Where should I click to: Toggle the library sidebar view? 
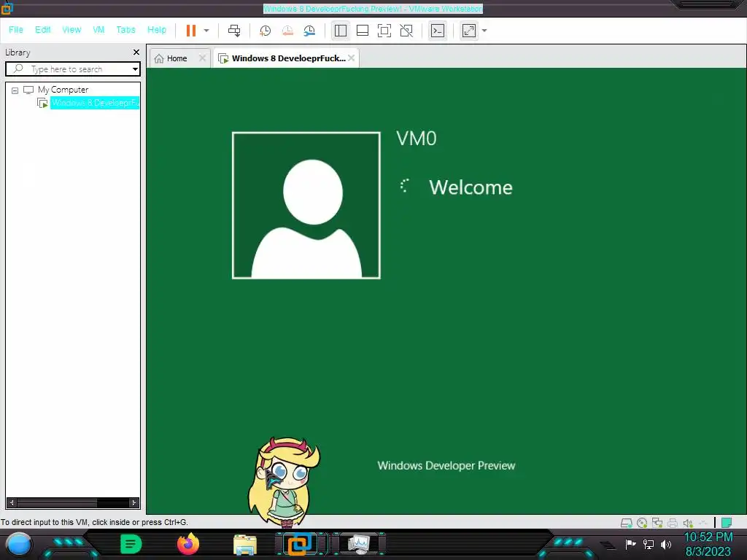coord(340,31)
